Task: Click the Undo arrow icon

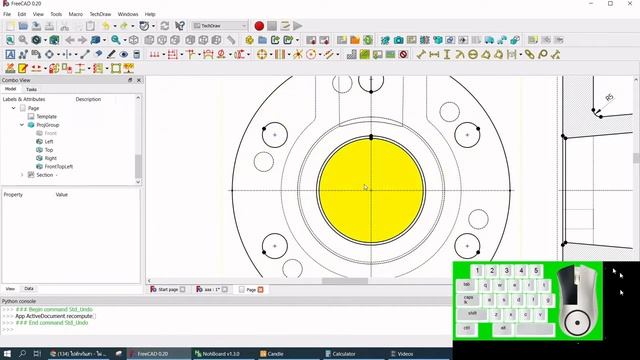Action: point(106,26)
